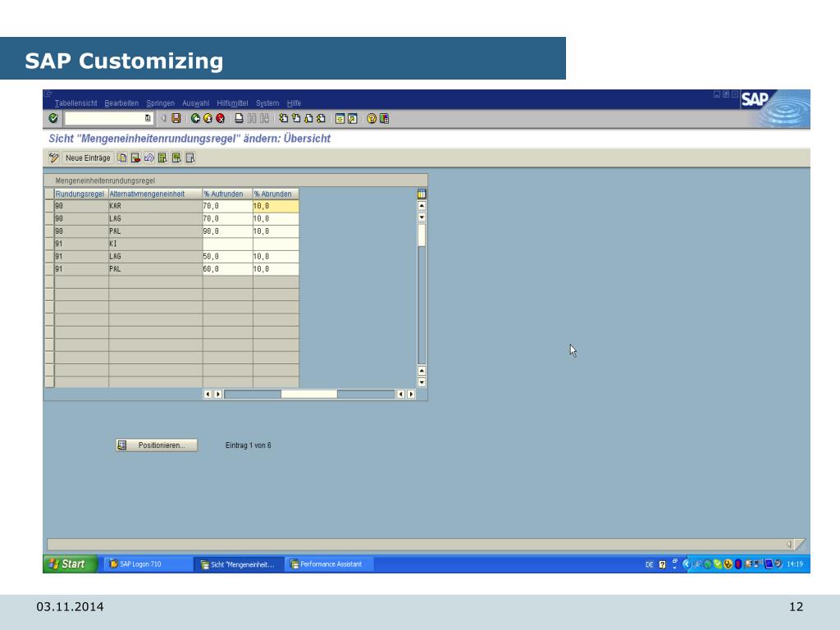Click the Undo change icon
The width and height of the screenshot is (840, 630).
coord(149,157)
